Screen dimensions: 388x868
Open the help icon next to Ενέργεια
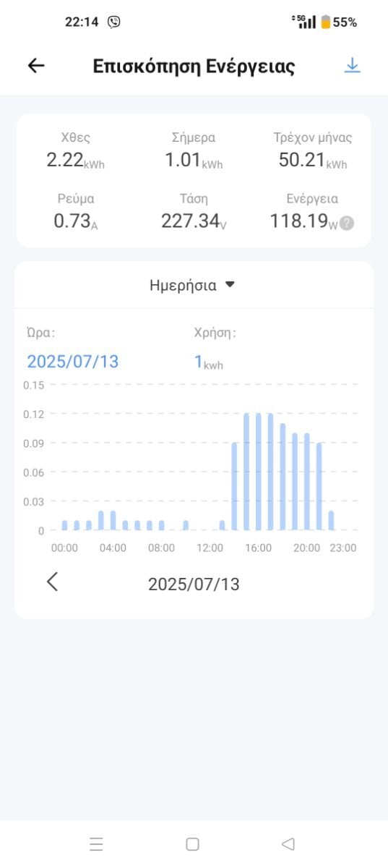(x=347, y=224)
